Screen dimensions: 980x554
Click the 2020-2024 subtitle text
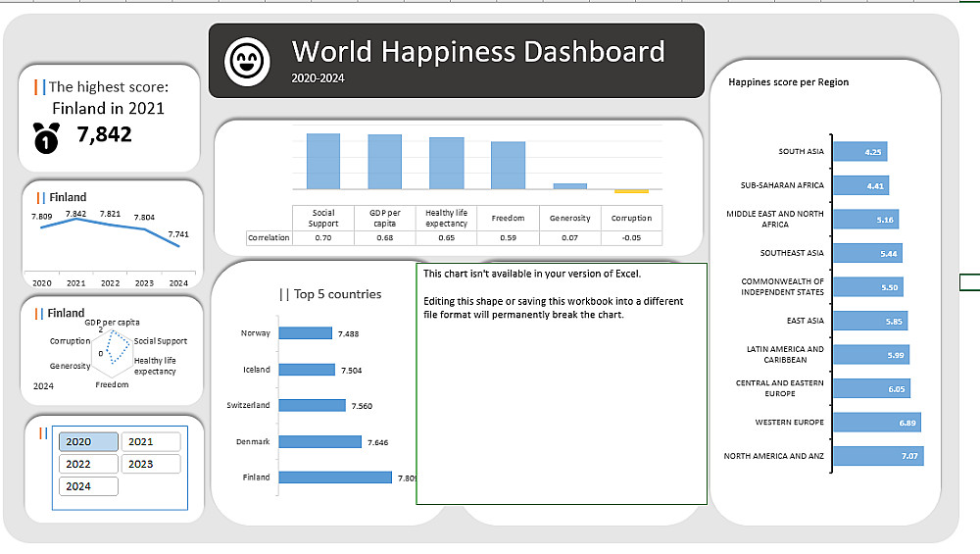[x=318, y=78]
